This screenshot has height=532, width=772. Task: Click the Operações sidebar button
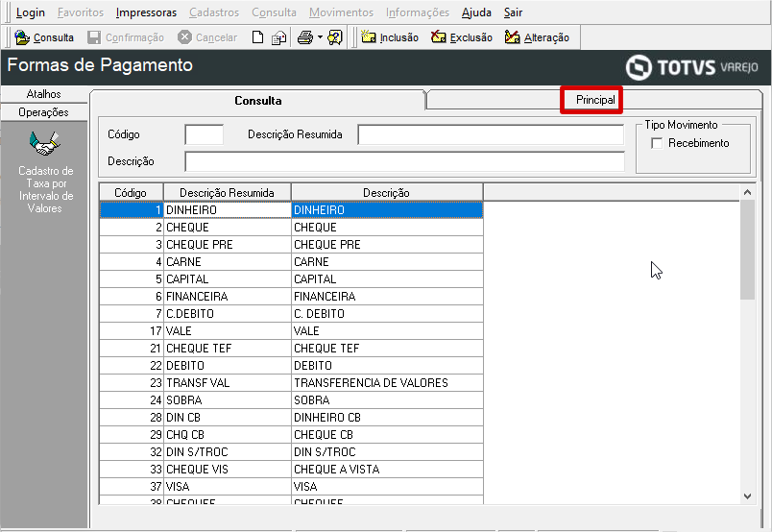pos(44,112)
